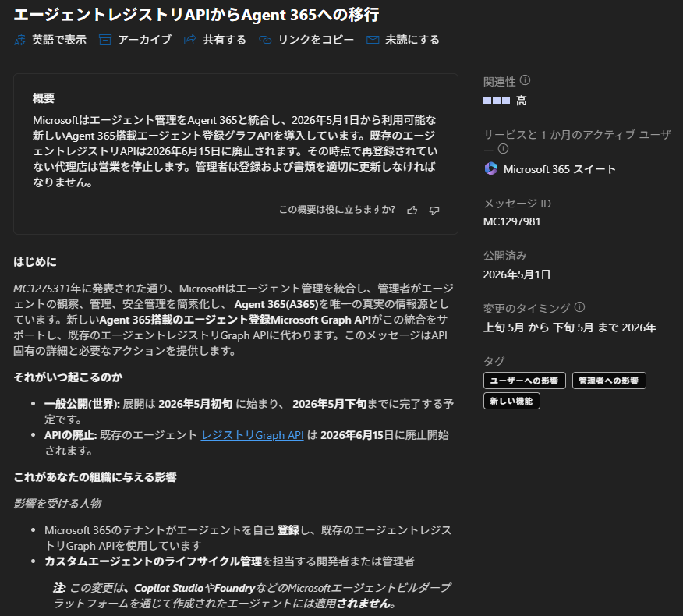
Task: Open info icon next to 関連性
Action: coord(526,80)
